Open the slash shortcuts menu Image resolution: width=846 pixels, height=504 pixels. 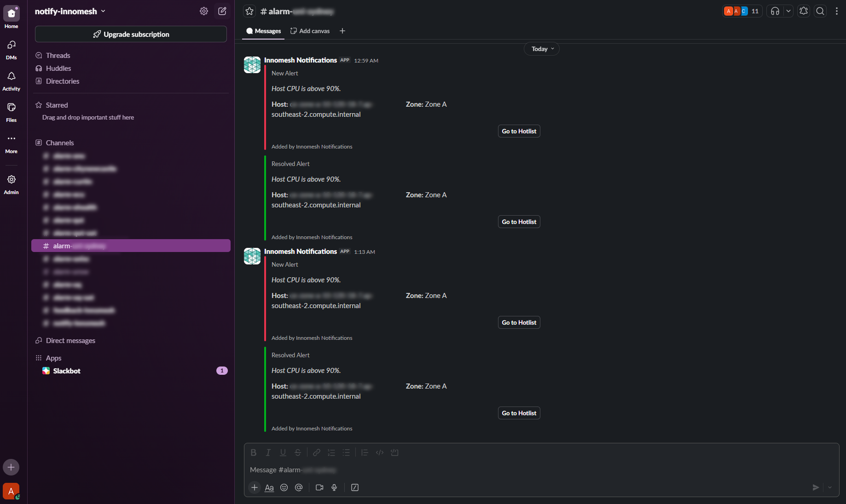click(355, 487)
